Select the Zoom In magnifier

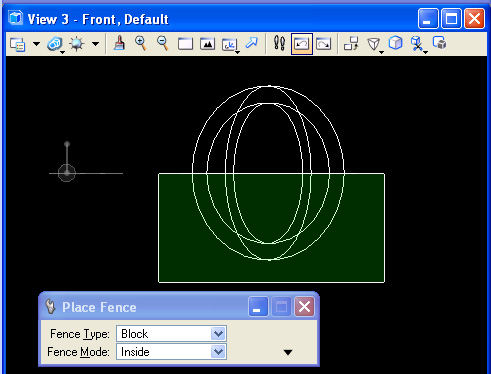coord(141,43)
